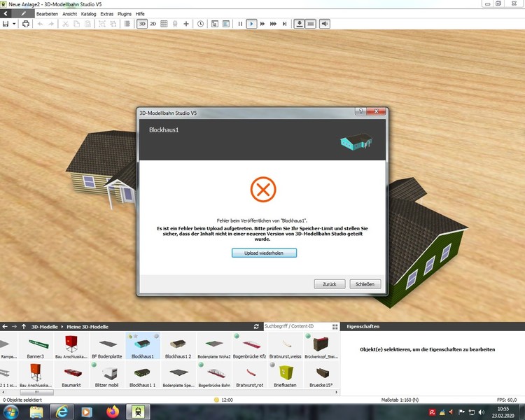Switch to 3D view mode

pyautogui.click(x=142, y=24)
